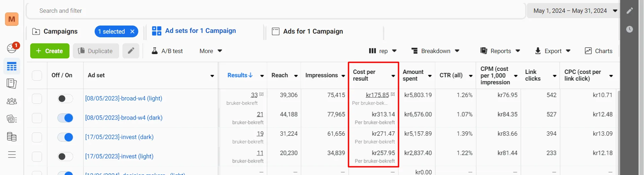This screenshot has width=644, height=175.
Task: Remove the 1 selected filter with X
Action: [x=133, y=32]
